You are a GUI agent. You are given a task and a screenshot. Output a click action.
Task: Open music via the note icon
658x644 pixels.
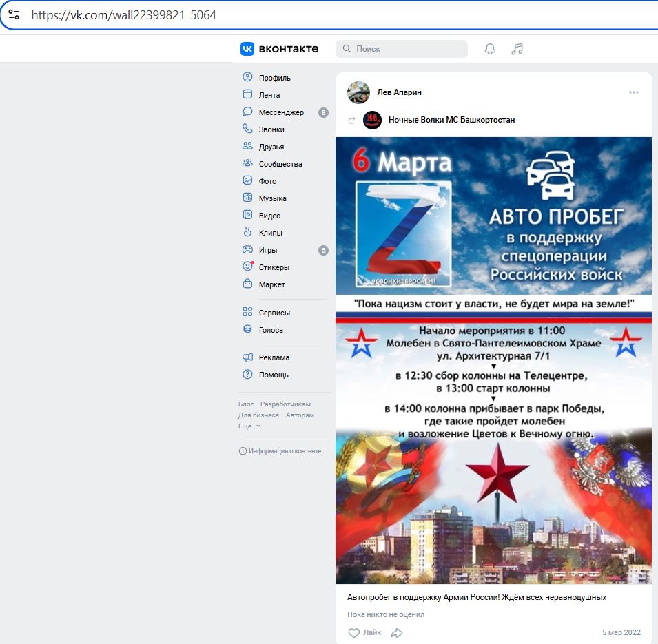point(517,48)
